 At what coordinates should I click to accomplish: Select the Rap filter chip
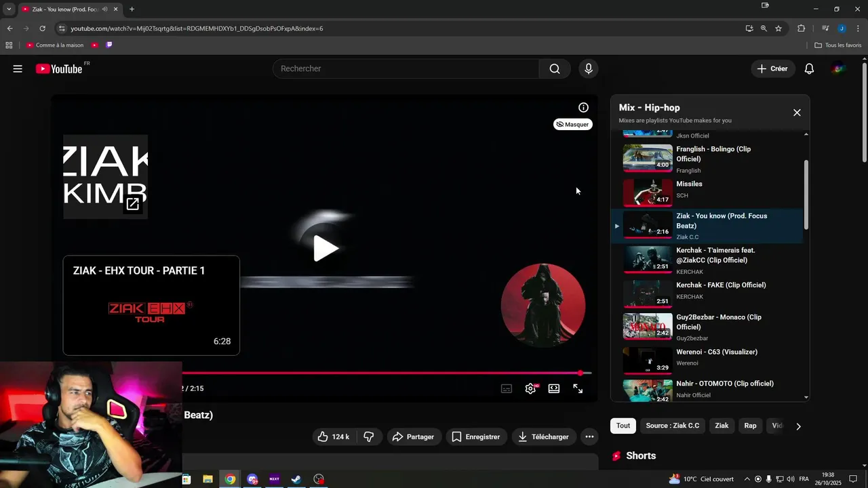[x=750, y=426]
